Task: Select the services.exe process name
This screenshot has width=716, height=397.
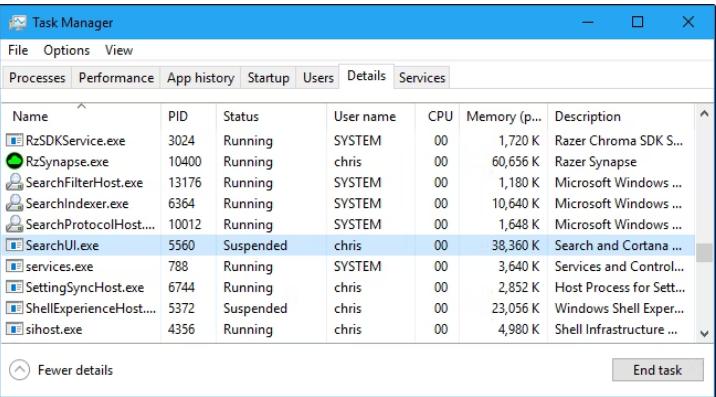Action: [59, 267]
